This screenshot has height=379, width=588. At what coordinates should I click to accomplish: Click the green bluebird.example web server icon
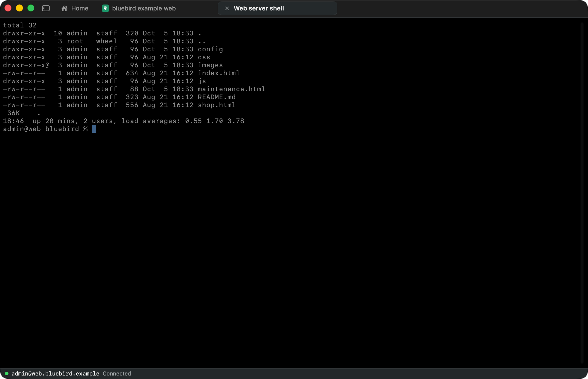[105, 8]
